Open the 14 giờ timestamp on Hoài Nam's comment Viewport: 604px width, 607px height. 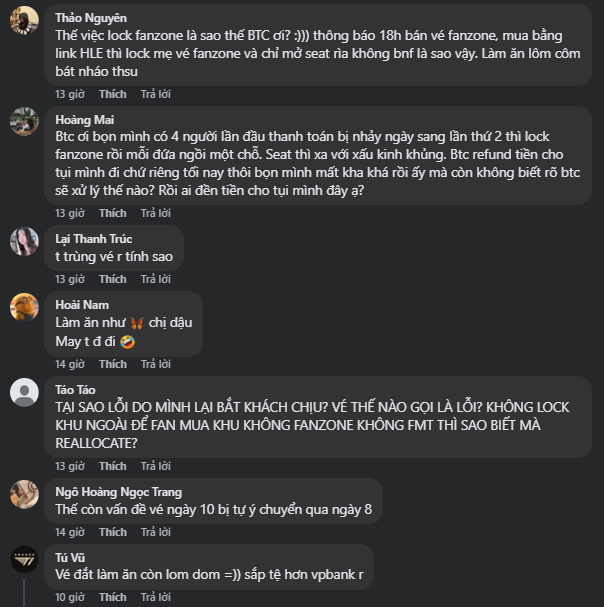coord(69,364)
